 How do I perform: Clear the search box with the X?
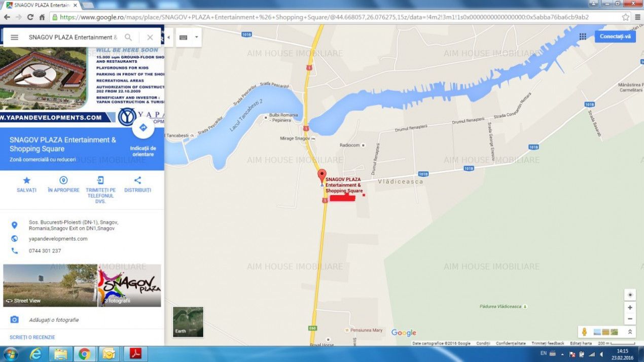point(150,37)
